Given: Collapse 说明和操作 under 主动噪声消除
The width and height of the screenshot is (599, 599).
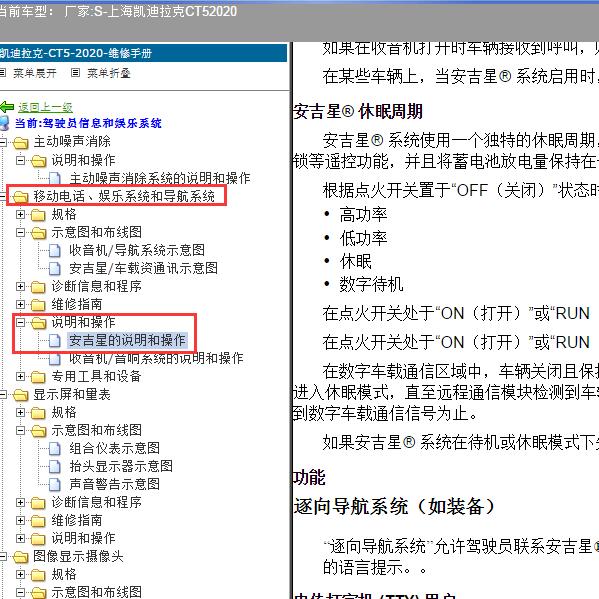Looking at the screenshot, I should (x=20, y=160).
